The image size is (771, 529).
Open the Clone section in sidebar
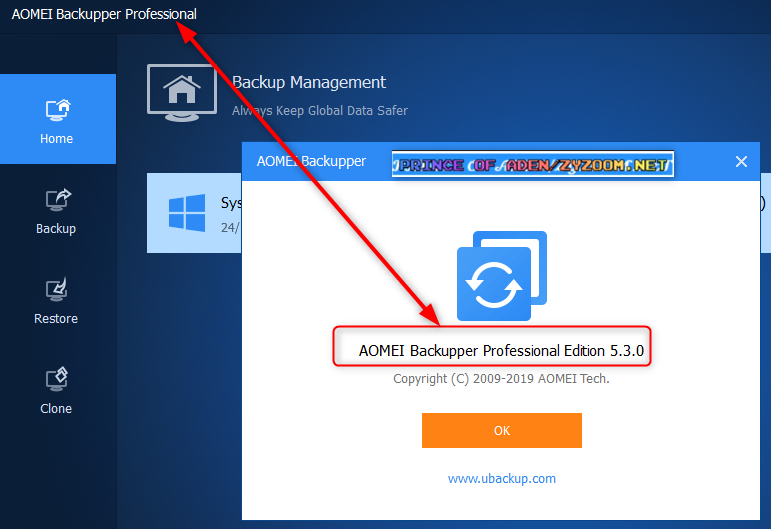pyautogui.click(x=56, y=391)
